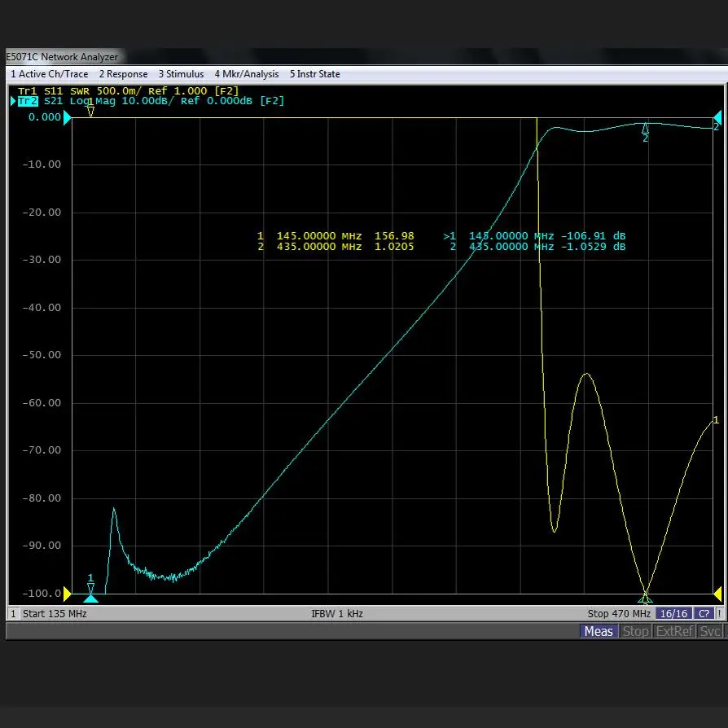The image size is (728, 728).
Task: Open the Instr State menu
Action: click(x=314, y=74)
